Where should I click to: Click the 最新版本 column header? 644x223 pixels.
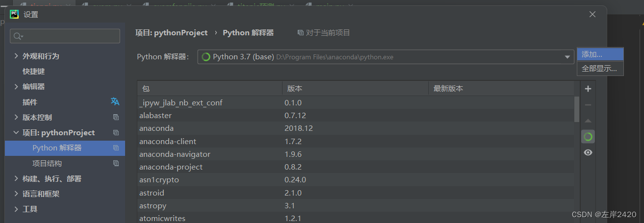click(501, 89)
